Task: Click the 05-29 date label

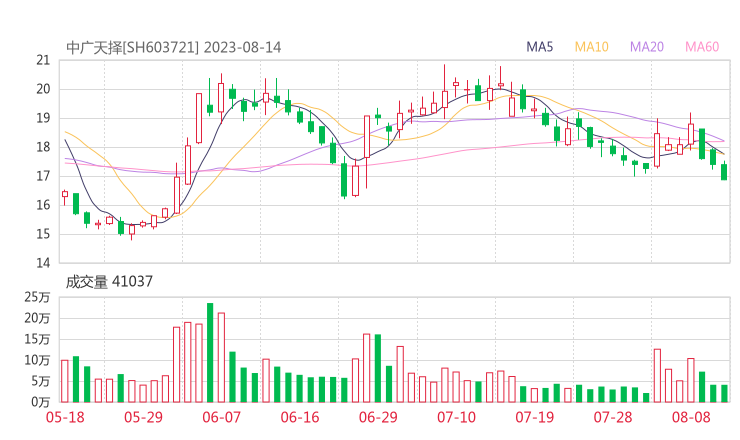Action: [143, 417]
